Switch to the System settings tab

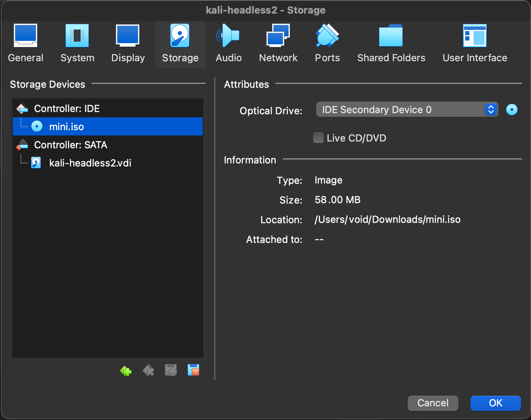(x=77, y=44)
